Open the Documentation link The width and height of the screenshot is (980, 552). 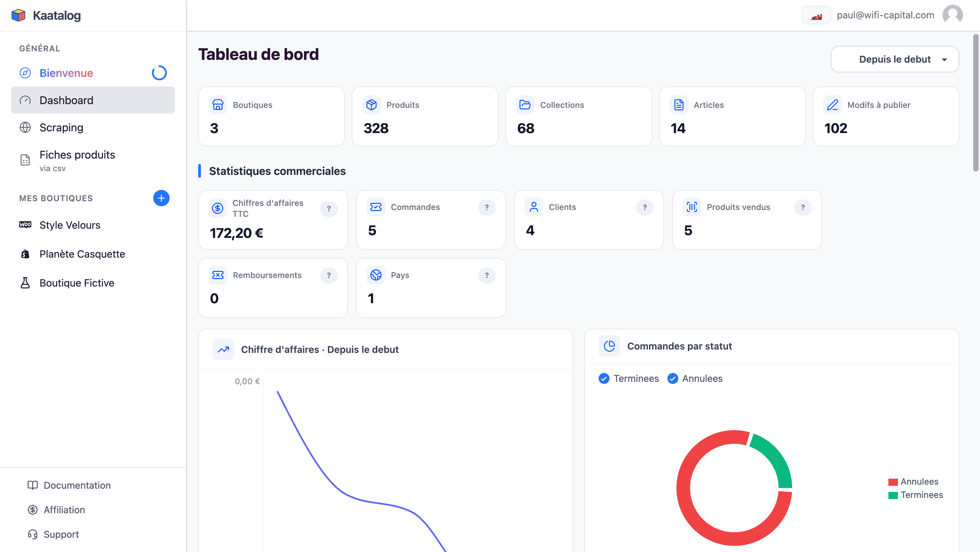[77, 486]
